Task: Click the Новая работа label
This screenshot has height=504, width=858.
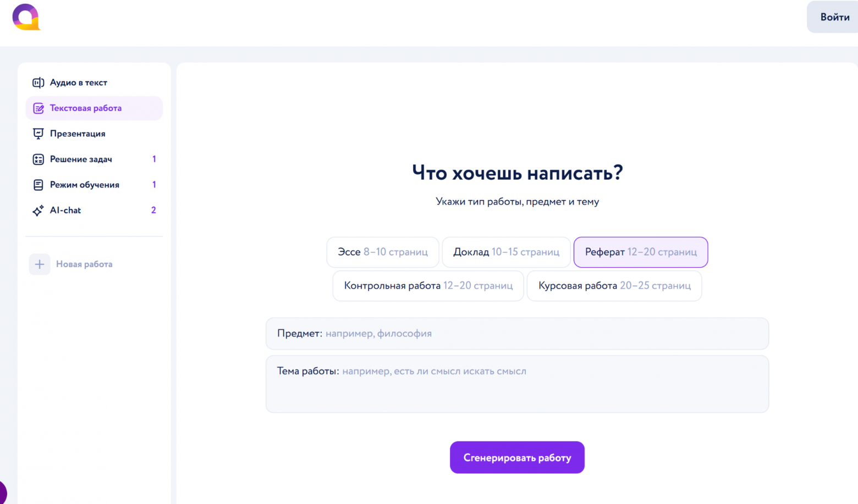Action: point(84,264)
